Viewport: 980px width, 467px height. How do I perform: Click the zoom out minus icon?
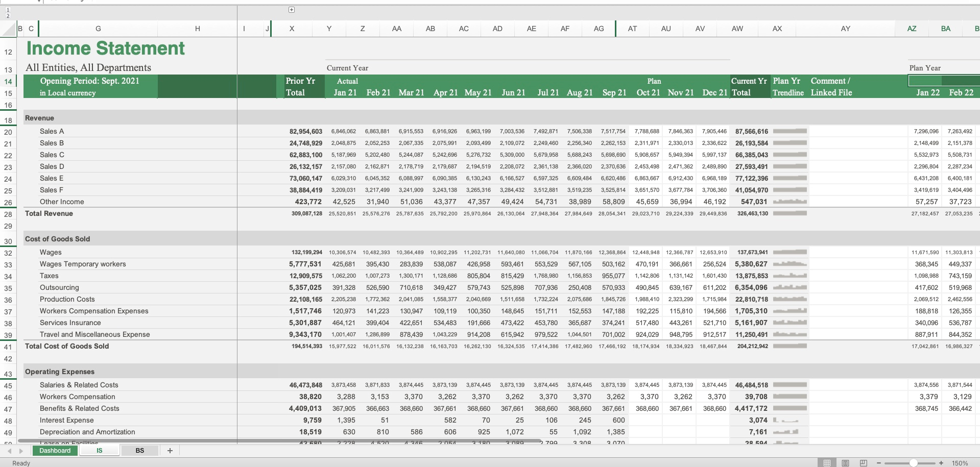[x=879, y=463]
